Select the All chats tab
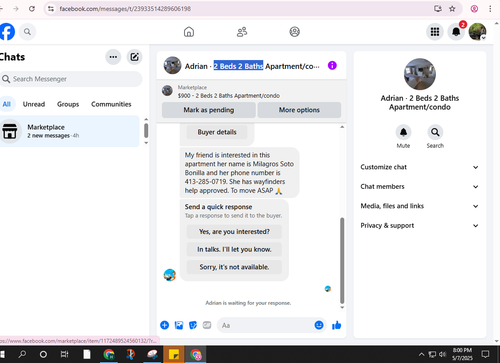The image size is (500, 363). pyautogui.click(x=7, y=104)
